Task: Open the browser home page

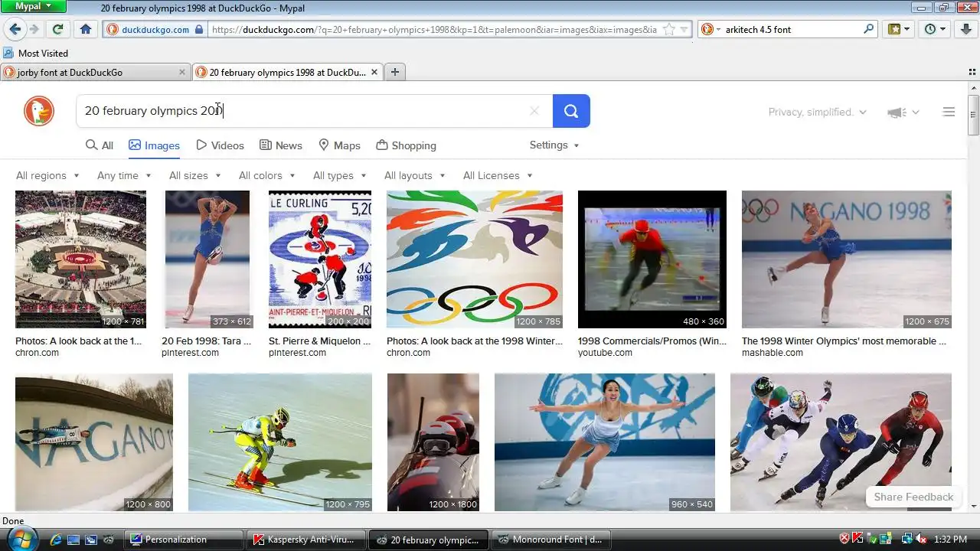Action: [x=86, y=29]
